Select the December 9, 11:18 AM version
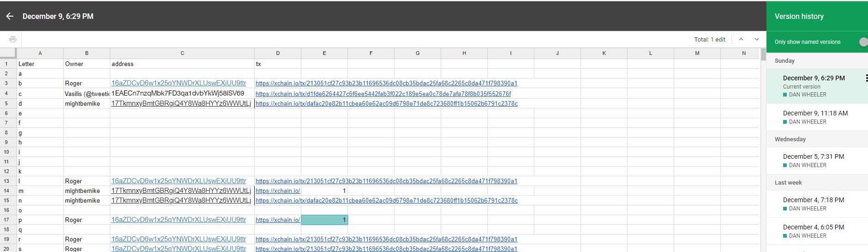This screenshot has width=868, height=252. (x=817, y=117)
